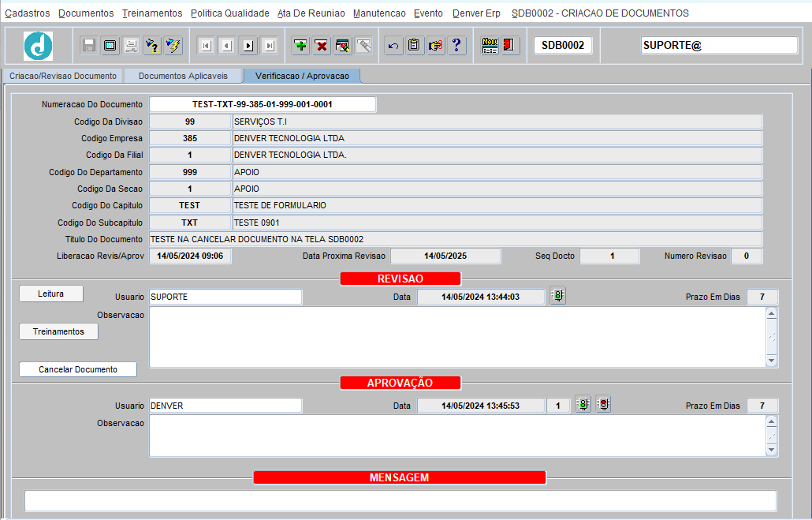Click the greyed pencil edit icon
Screen dimensions: 812x520
click(x=363, y=46)
